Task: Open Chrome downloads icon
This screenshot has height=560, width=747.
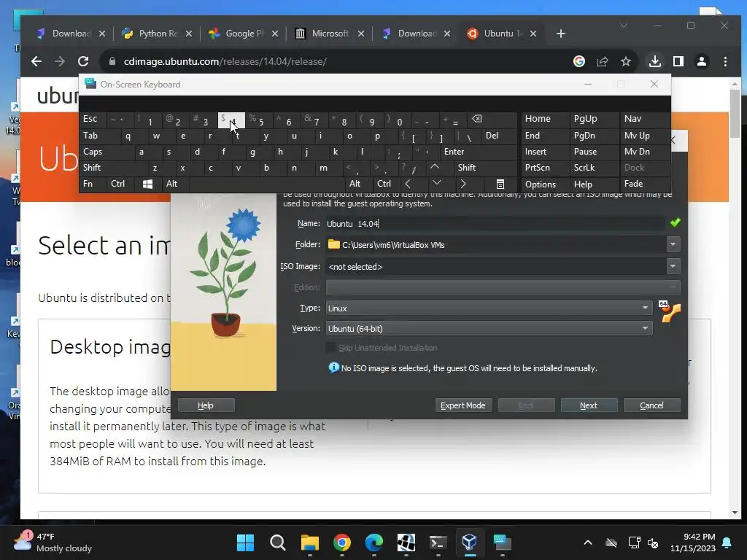Action: (x=655, y=61)
